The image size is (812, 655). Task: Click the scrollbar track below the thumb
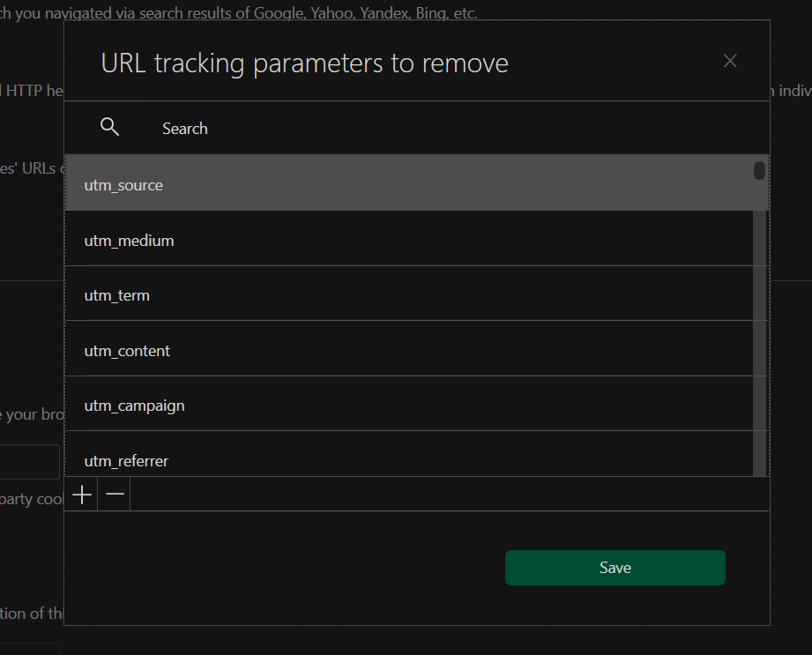pos(759,353)
